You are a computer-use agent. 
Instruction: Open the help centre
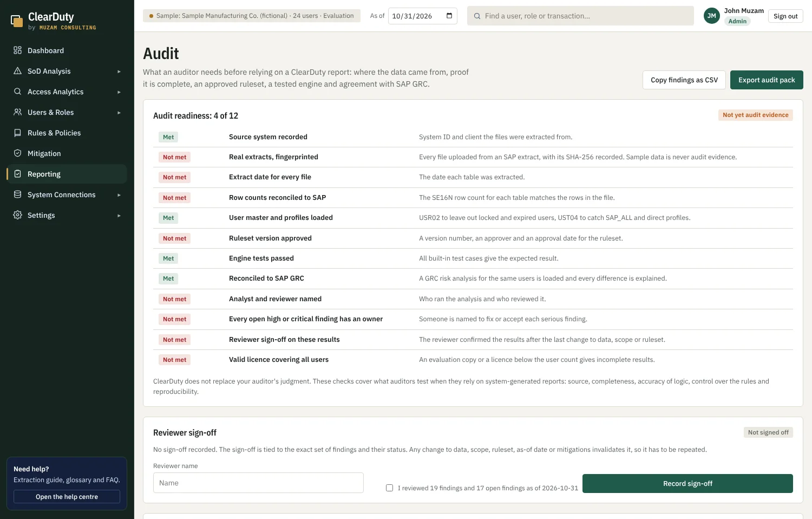pyautogui.click(x=67, y=497)
